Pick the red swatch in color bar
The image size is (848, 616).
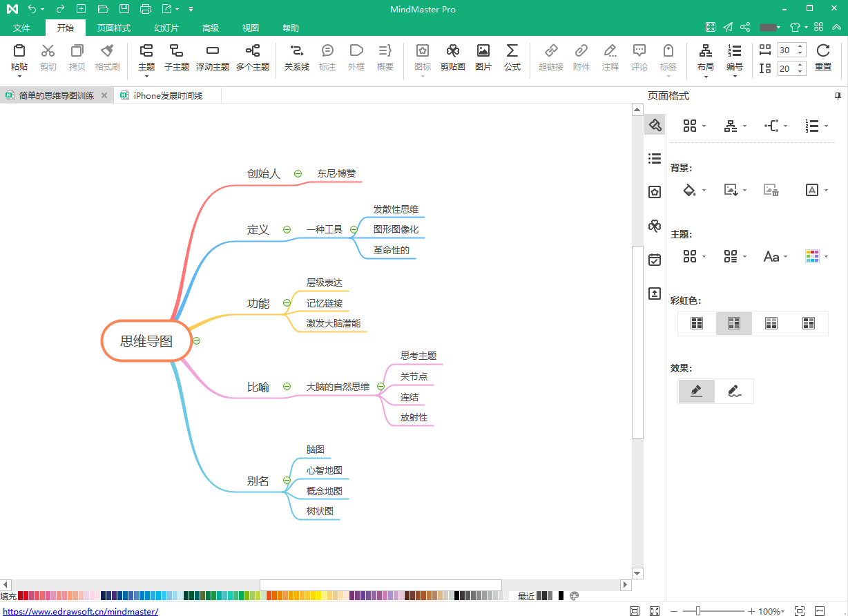pyautogui.click(x=21, y=595)
